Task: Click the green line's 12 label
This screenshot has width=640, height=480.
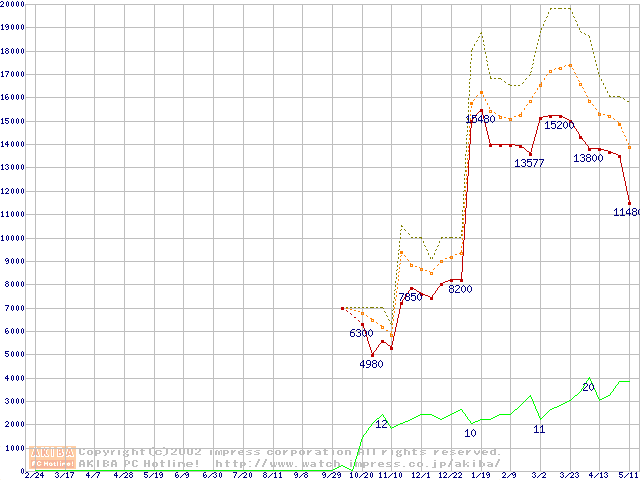Action: (381, 424)
